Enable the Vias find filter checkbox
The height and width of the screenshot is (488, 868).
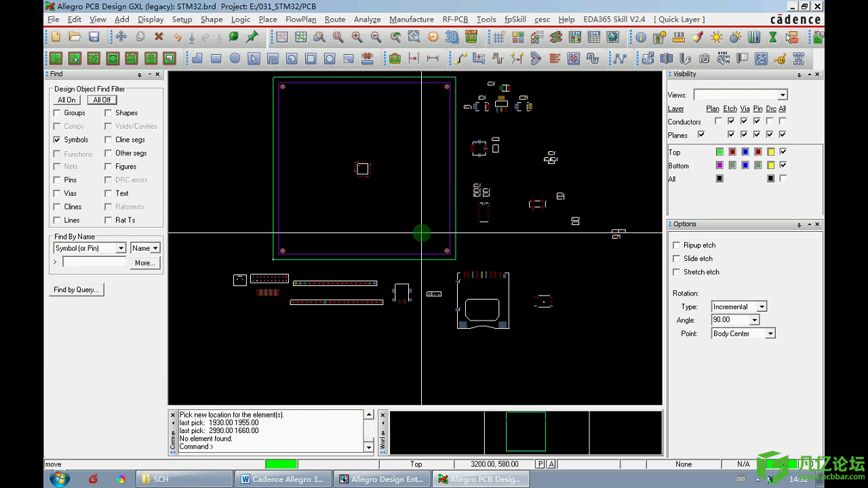(x=57, y=193)
